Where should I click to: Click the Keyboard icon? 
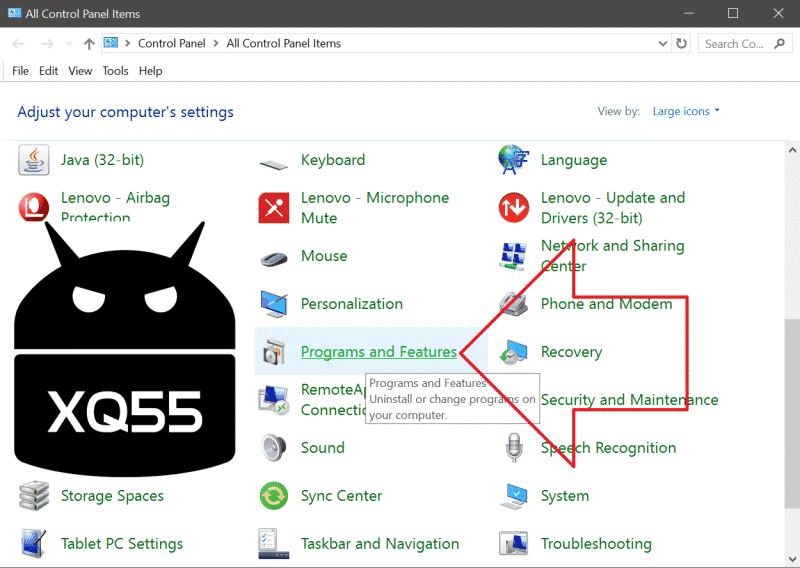pyautogui.click(x=274, y=161)
